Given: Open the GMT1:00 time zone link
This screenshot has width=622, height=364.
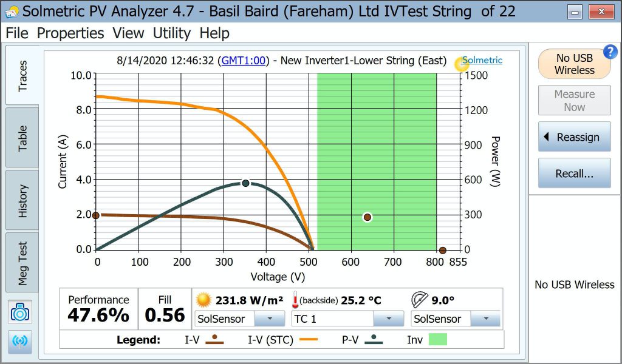Looking at the screenshot, I should 243,61.
